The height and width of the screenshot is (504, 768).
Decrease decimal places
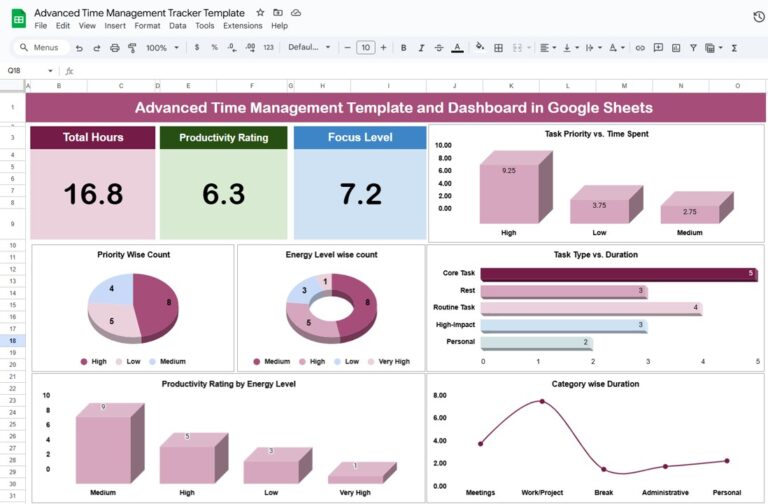pos(232,48)
